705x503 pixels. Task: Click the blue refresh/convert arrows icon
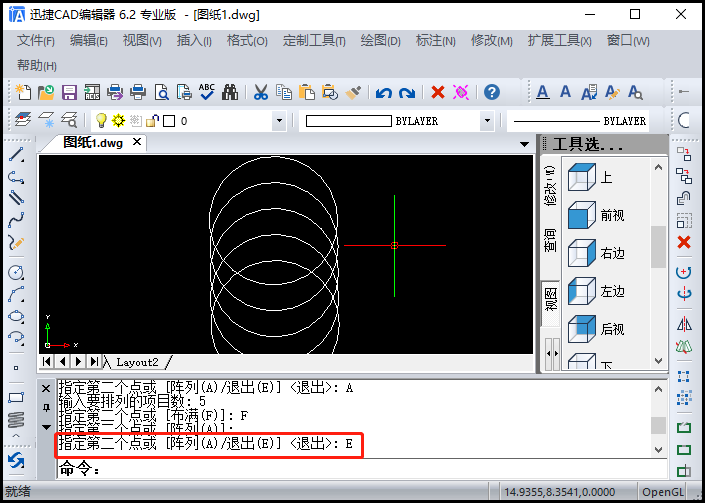(x=16, y=460)
